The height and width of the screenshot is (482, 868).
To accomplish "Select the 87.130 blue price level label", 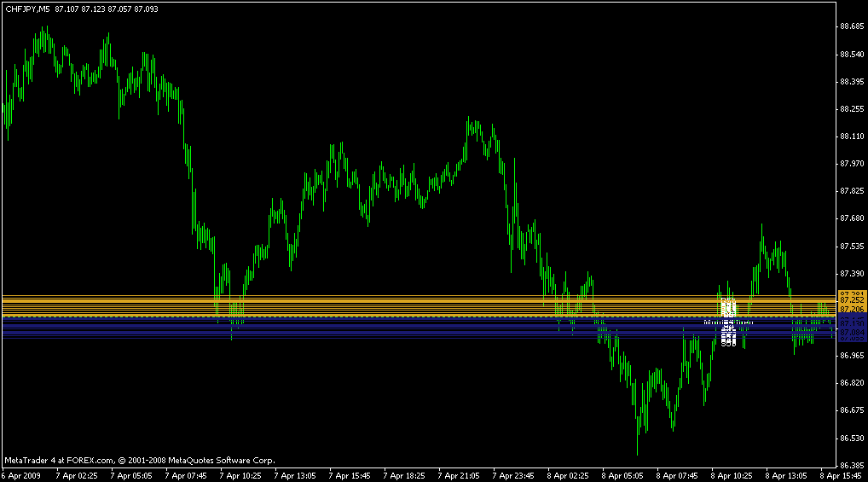I will [x=852, y=324].
